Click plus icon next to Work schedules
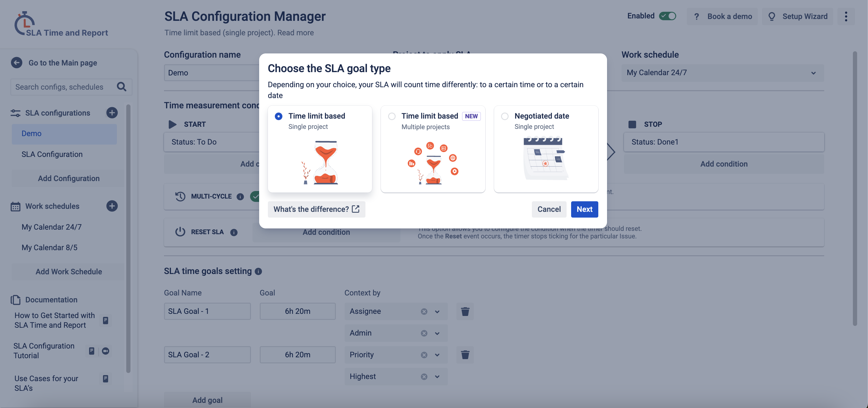 (x=112, y=206)
